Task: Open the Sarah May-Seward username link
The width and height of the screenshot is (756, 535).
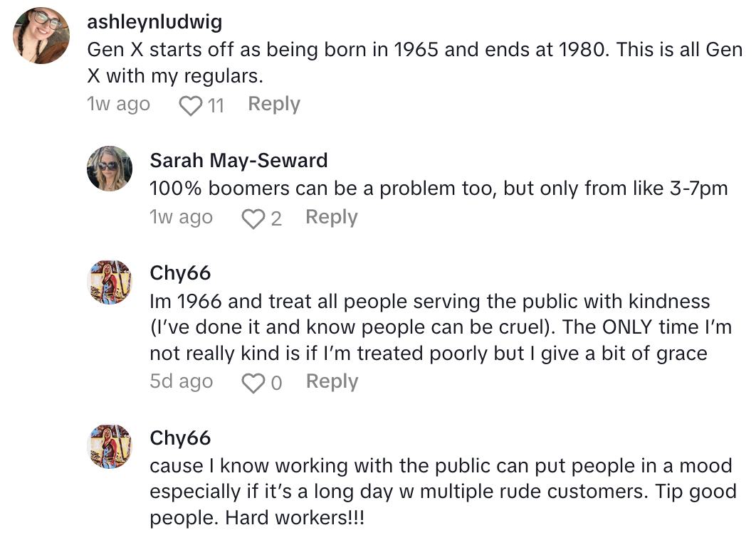Action: 238,161
